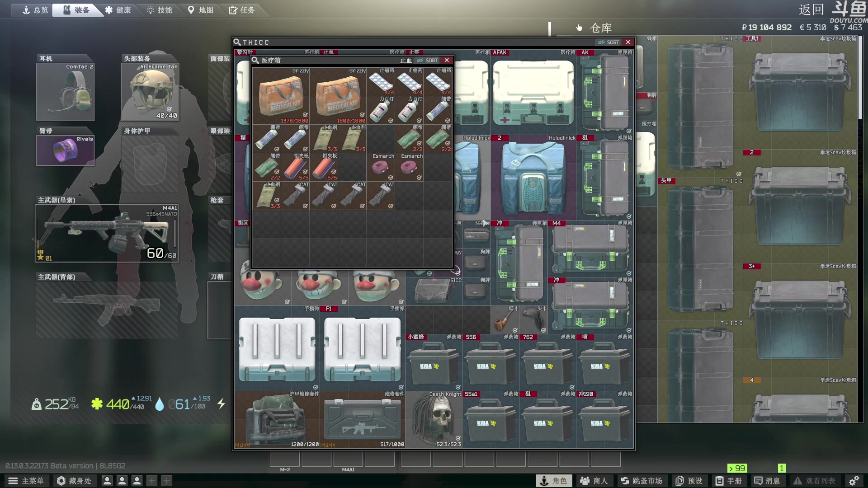Pick the ComTac 2 headset
868x488 pixels.
click(x=66, y=92)
